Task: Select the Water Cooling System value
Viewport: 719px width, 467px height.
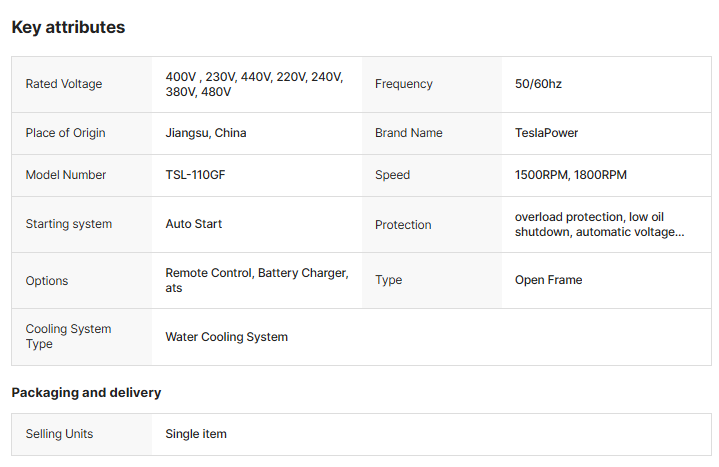Action: coord(227,337)
